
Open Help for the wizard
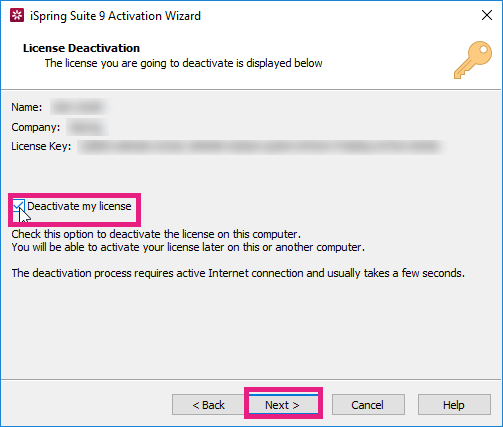click(454, 405)
